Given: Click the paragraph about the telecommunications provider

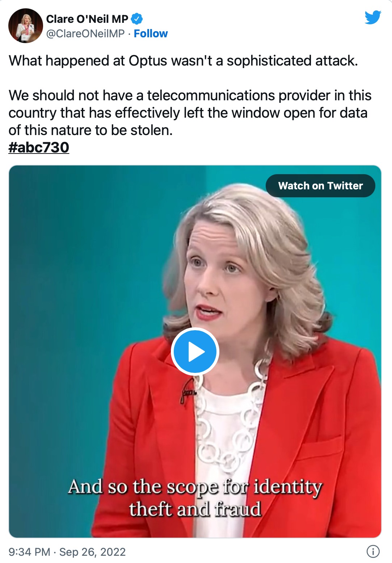Looking at the screenshot, I should tap(190, 113).
